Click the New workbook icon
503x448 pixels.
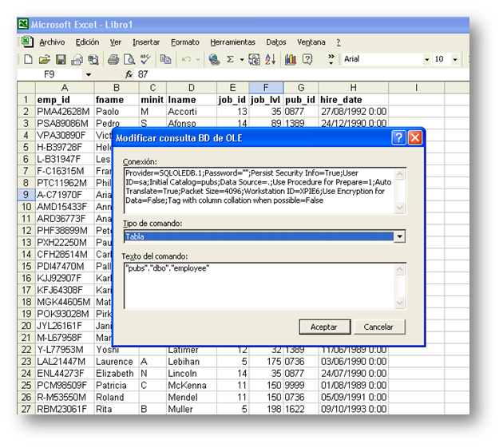click(28, 59)
